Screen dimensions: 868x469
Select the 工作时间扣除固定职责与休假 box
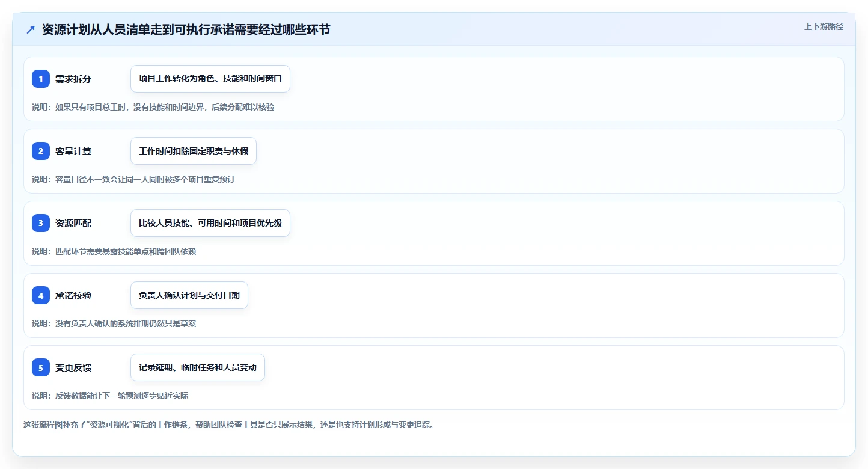point(194,151)
